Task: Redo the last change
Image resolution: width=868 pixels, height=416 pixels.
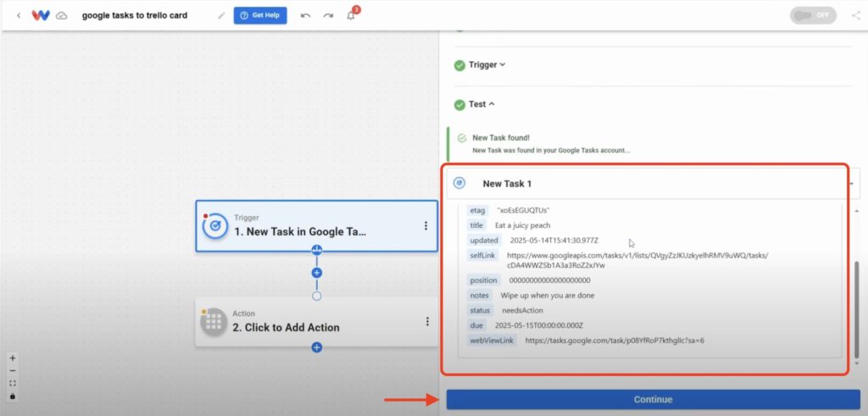Action: click(328, 15)
